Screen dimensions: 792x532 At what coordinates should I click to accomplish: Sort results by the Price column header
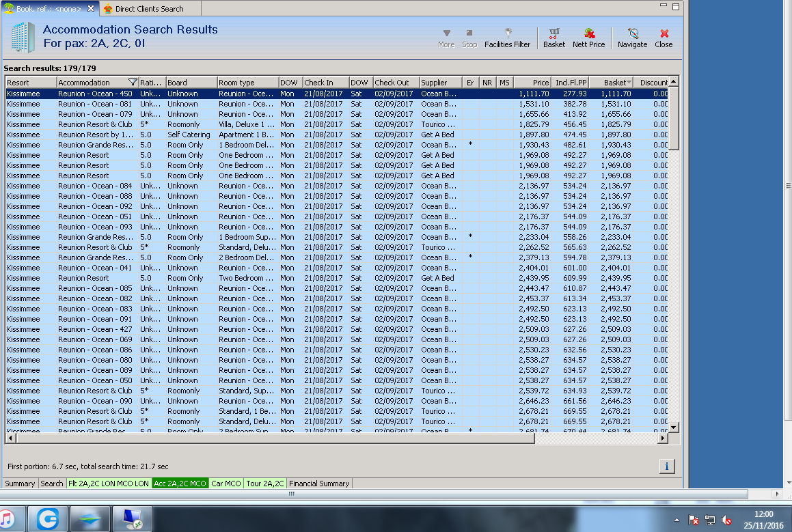point(540,83)
